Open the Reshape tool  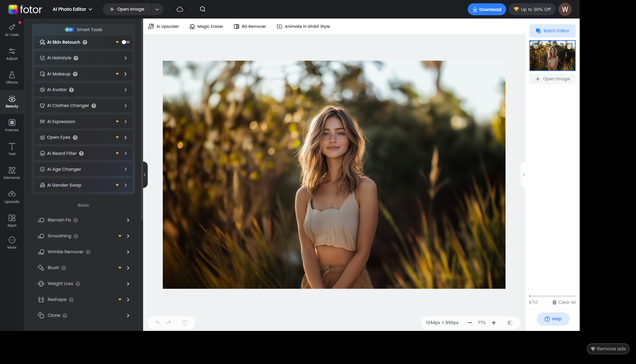(x=83, y=300)
